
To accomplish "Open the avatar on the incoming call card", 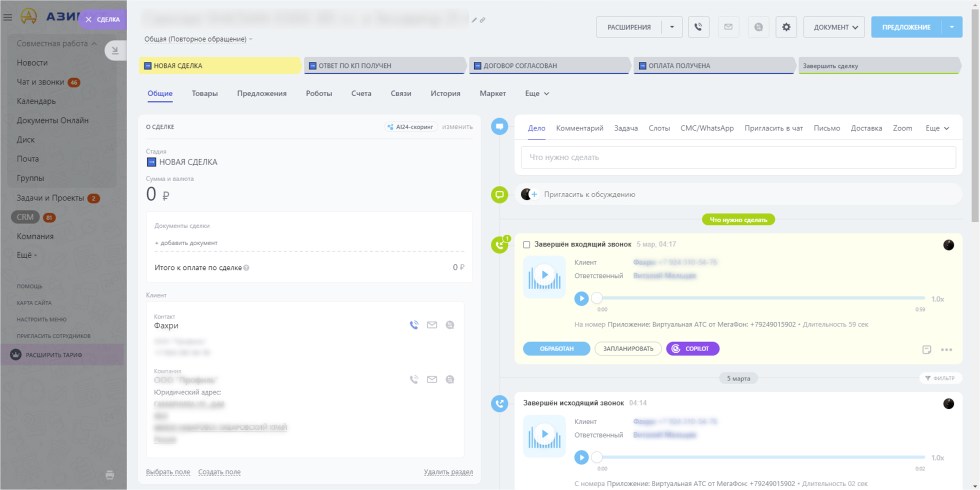I will point(948,245).
